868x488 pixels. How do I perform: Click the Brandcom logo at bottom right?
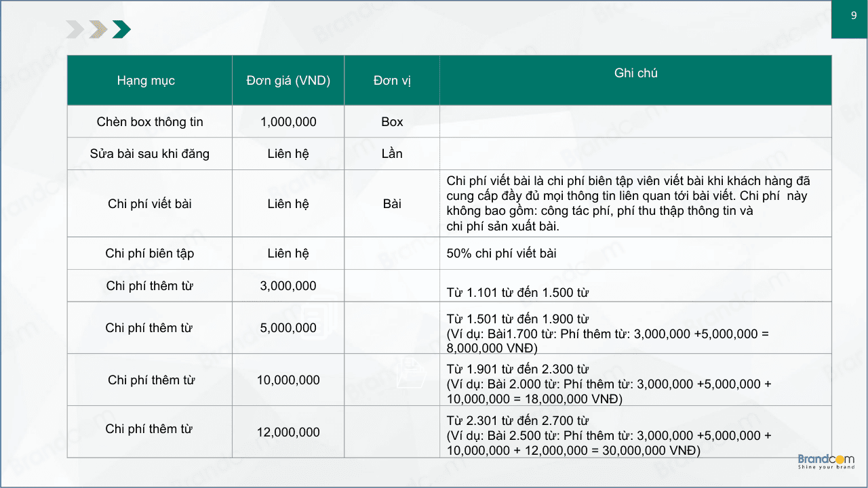pyautogui.click(x=826, y=462)
